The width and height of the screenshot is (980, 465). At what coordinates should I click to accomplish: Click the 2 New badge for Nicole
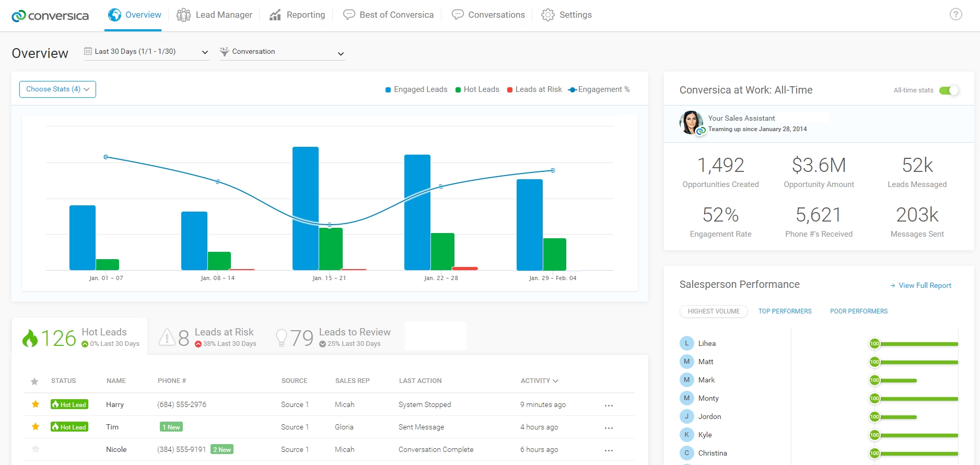(222, 449)
